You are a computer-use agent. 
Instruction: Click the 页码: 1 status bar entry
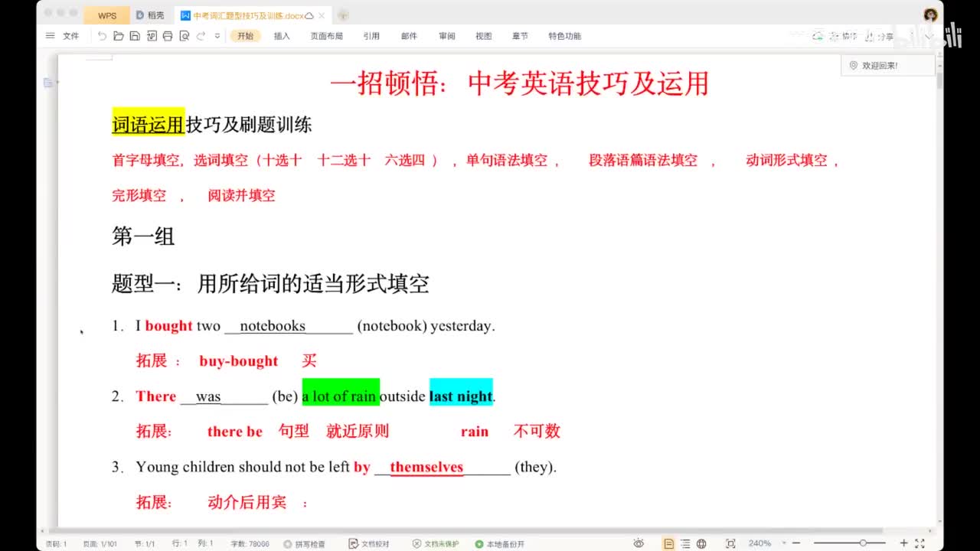[x=57, y=544]
